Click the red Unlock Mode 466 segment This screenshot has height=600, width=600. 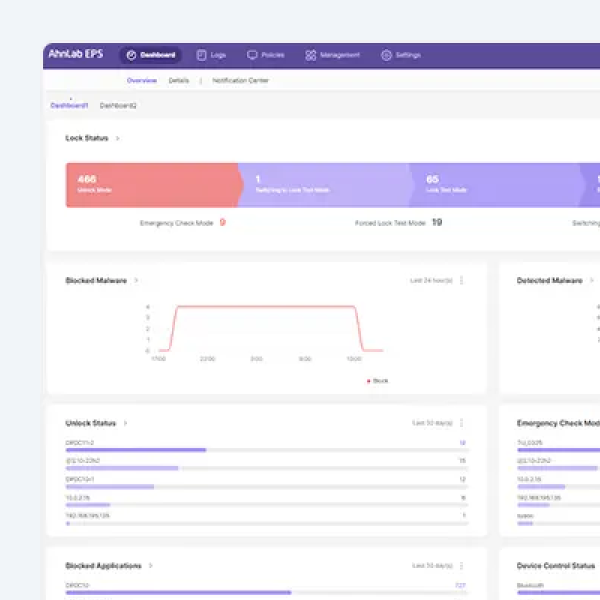150,185
